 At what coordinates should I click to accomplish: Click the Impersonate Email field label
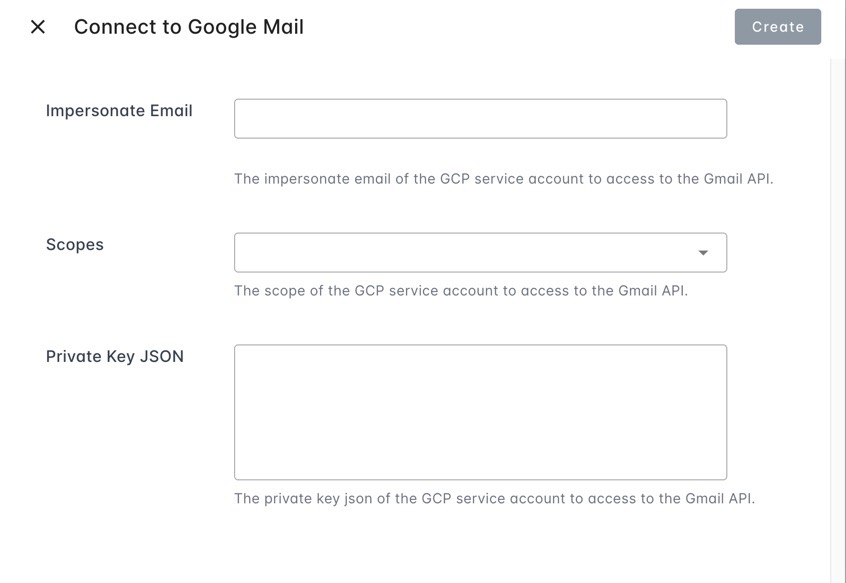(x=119, y=111)
